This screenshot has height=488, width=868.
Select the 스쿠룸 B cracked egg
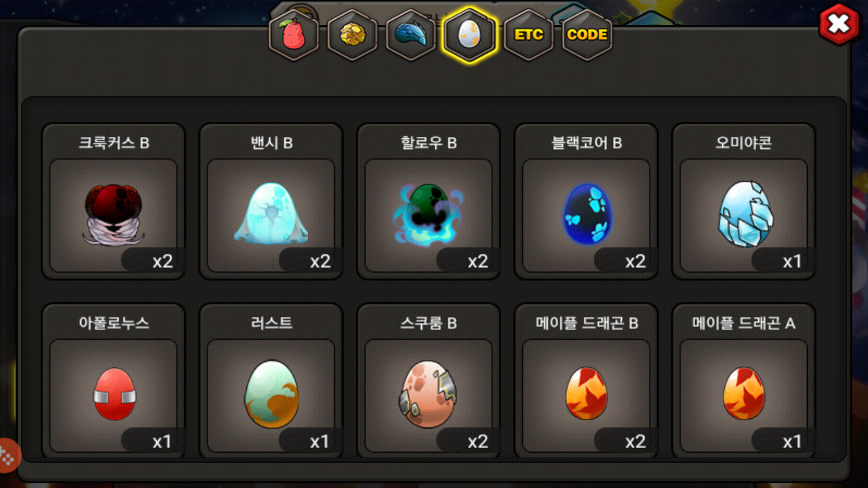(429, 382)
